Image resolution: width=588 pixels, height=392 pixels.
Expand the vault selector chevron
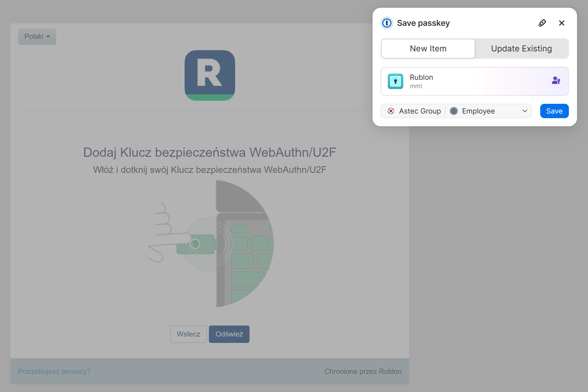525,111
